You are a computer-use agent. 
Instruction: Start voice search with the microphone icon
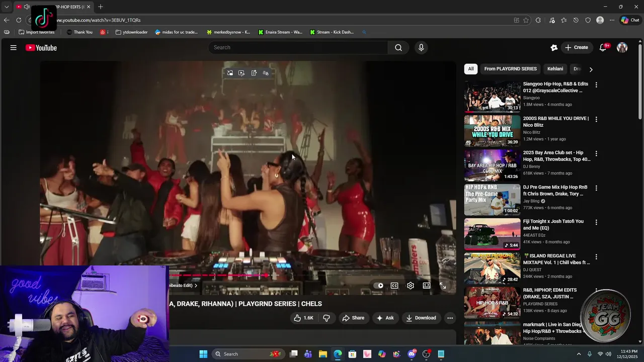coord(421,48)
